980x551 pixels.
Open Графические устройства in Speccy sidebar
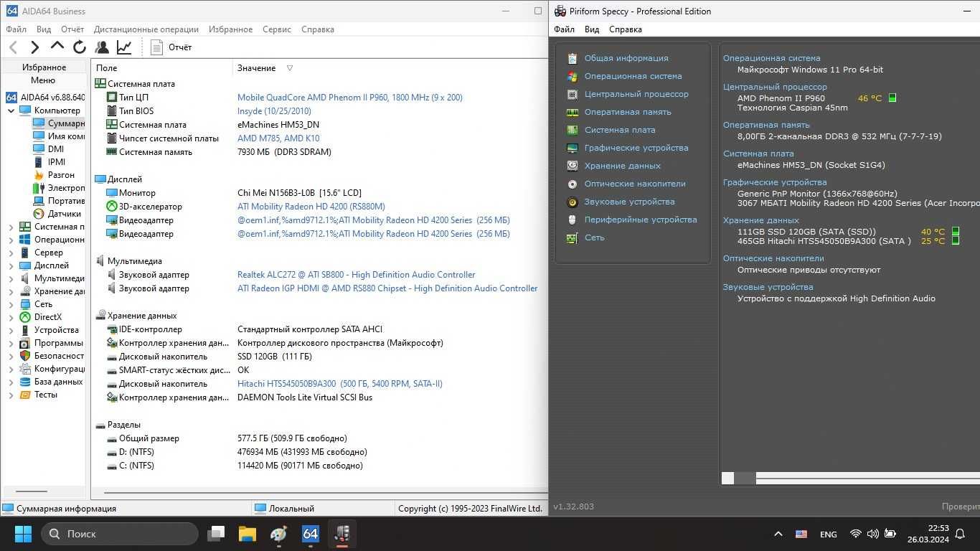click(x=636, y=148)
